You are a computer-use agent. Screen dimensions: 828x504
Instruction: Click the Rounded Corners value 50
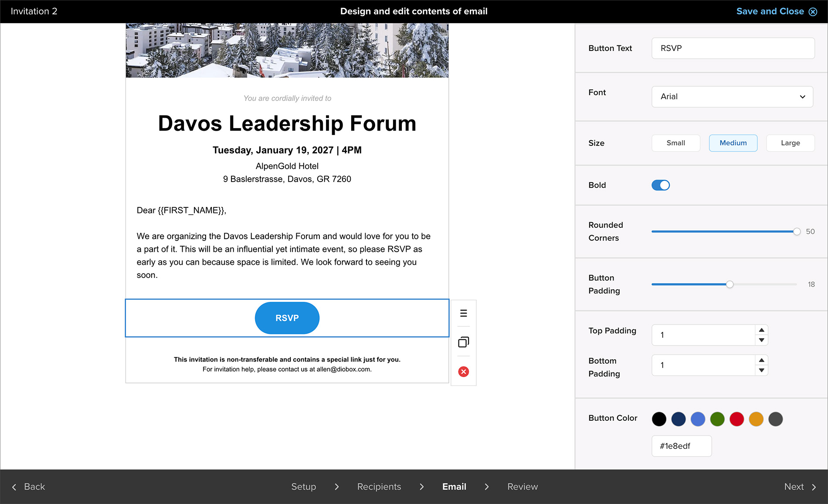pos(810,232)
